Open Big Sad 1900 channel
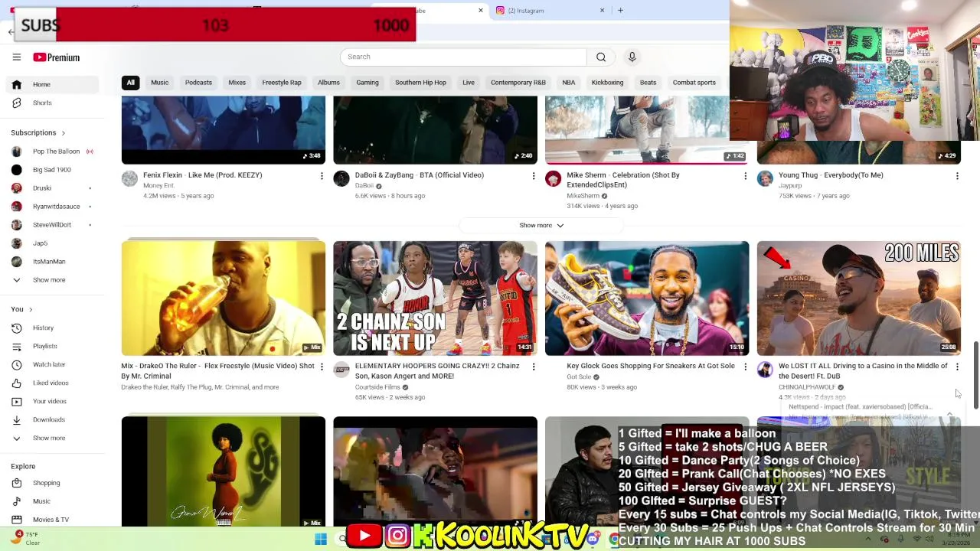Viewport: 980px width, 551px height. pos(51,170)
